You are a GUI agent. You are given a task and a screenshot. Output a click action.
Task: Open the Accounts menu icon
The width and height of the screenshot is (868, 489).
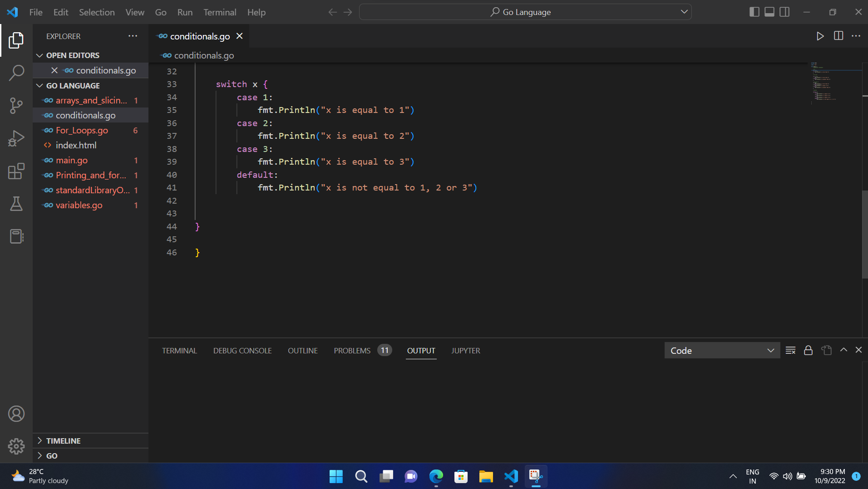pyautogui.click(x=16, y=414)
